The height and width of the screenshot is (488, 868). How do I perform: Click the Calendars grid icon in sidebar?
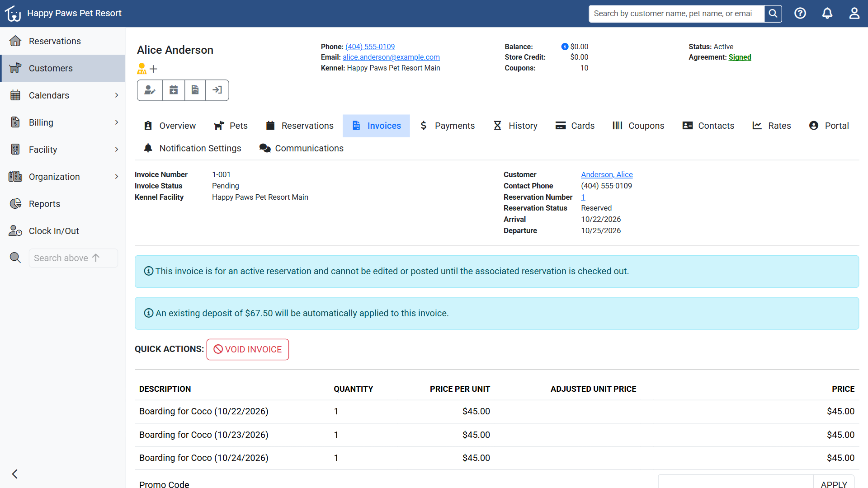(15, 95)
